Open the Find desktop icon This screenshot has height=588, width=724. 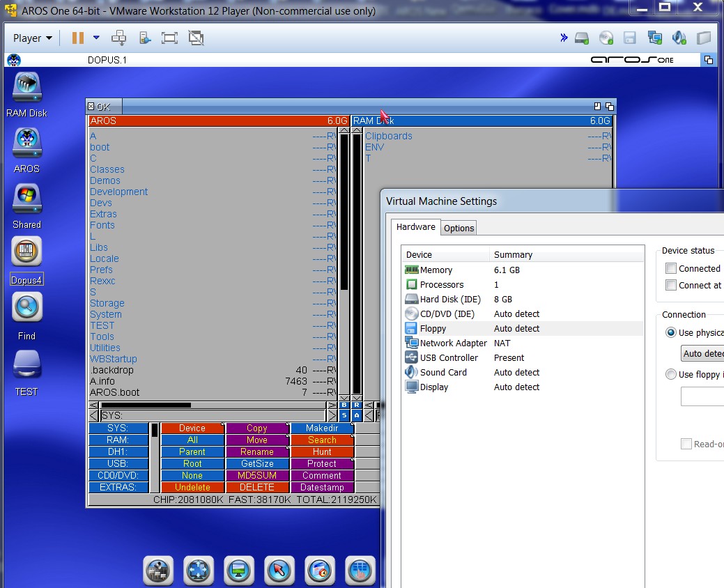[x=26, y=307]
